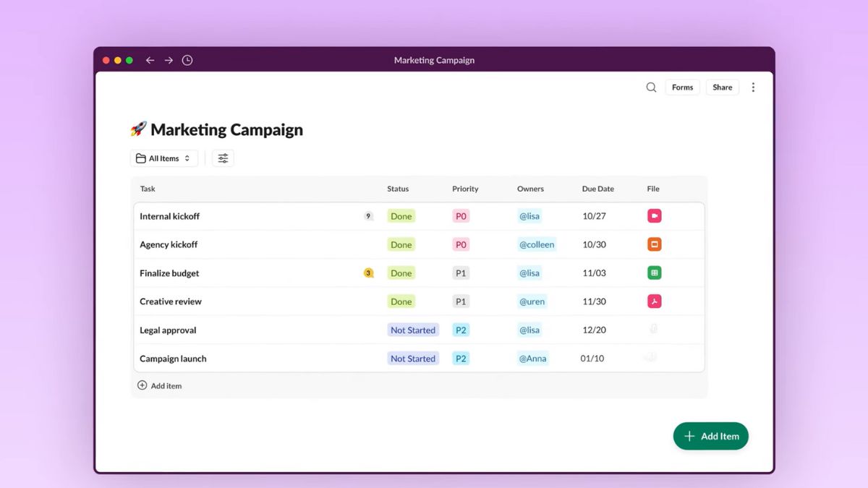Open the three-dot overflow menu
This screenshot has width=868, height=488.
[754, 87]
